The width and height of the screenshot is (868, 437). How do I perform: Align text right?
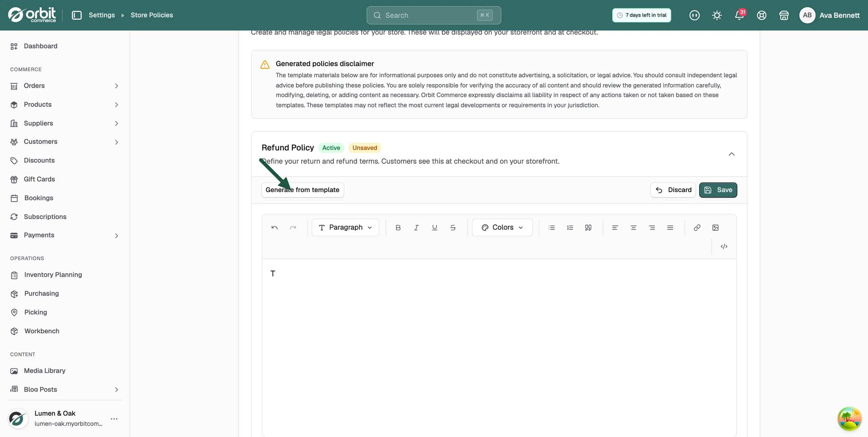[x=652, y=228]
